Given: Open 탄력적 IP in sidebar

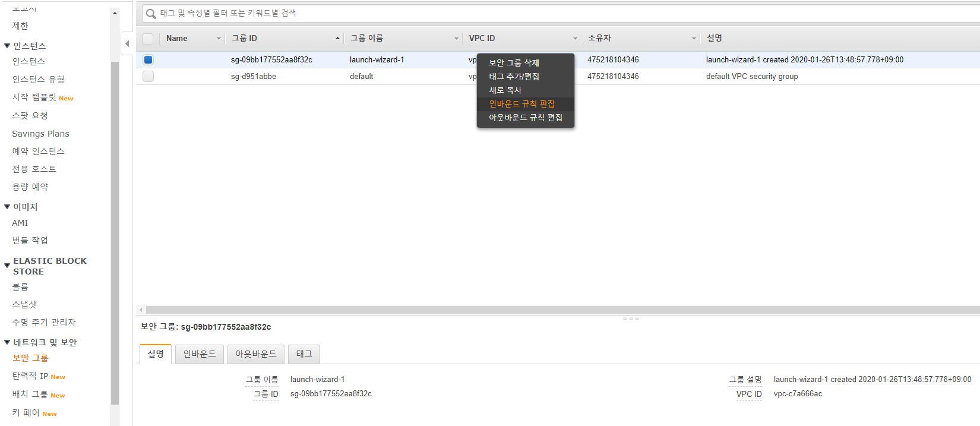Looking at the screenshot, I should (30, 376).
